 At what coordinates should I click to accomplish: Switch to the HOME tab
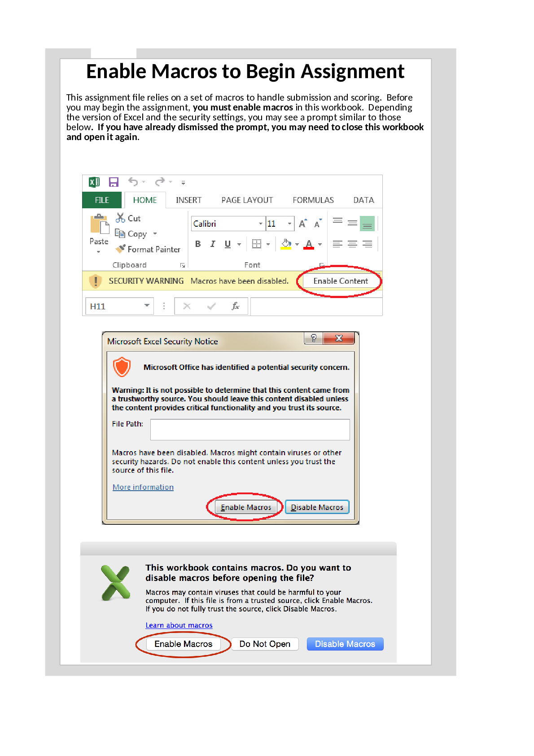tap(145, 200)
